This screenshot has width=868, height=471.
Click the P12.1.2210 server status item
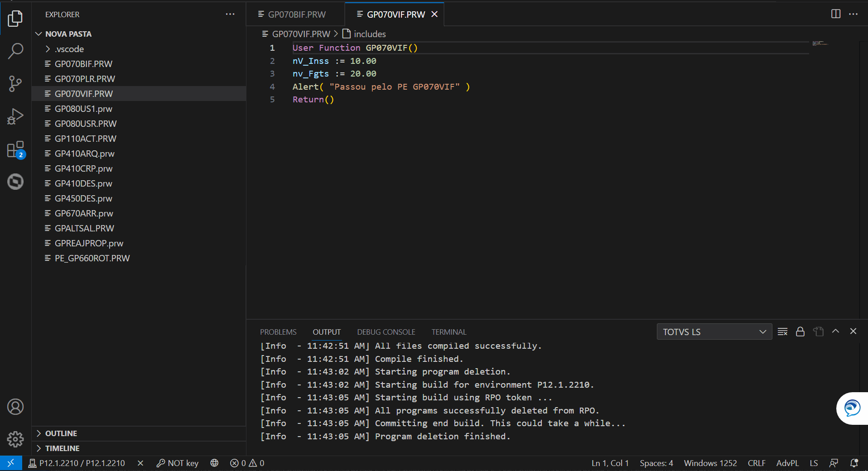pyautogui.click(x=77, y=463)
